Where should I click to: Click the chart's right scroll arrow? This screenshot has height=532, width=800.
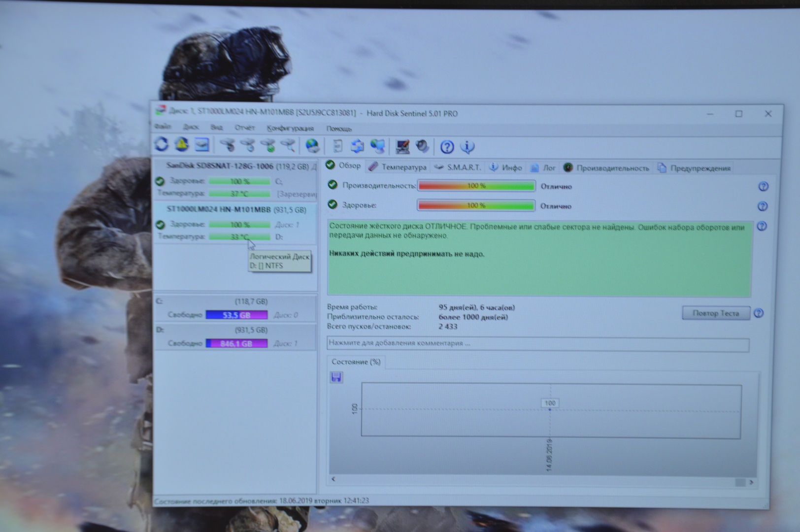(751, 482)
